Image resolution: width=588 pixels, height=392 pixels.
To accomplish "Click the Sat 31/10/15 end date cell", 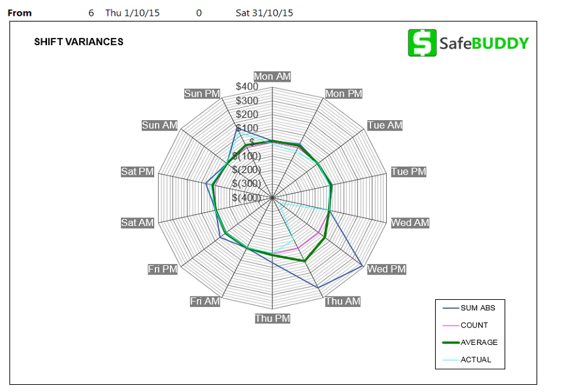I will [x=264, y=12].
